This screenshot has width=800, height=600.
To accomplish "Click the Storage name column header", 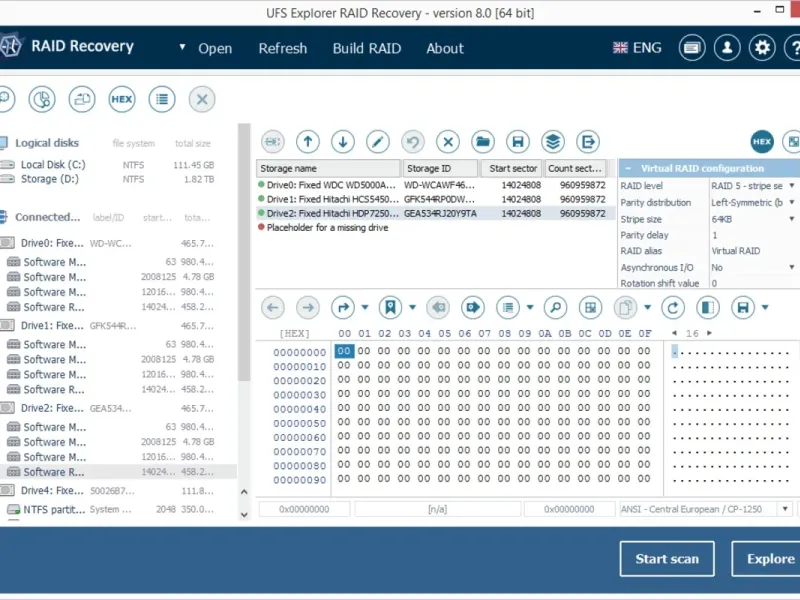I will [x=329, y=168].
